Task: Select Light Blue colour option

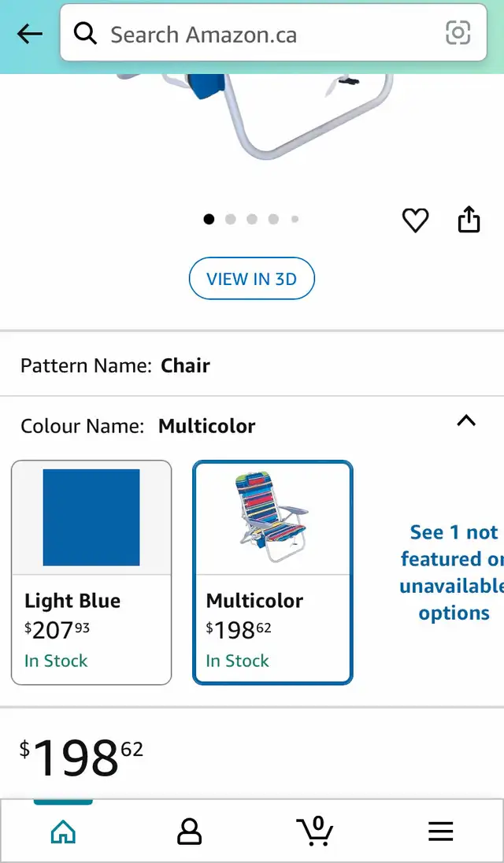Action: click(91, 572)
